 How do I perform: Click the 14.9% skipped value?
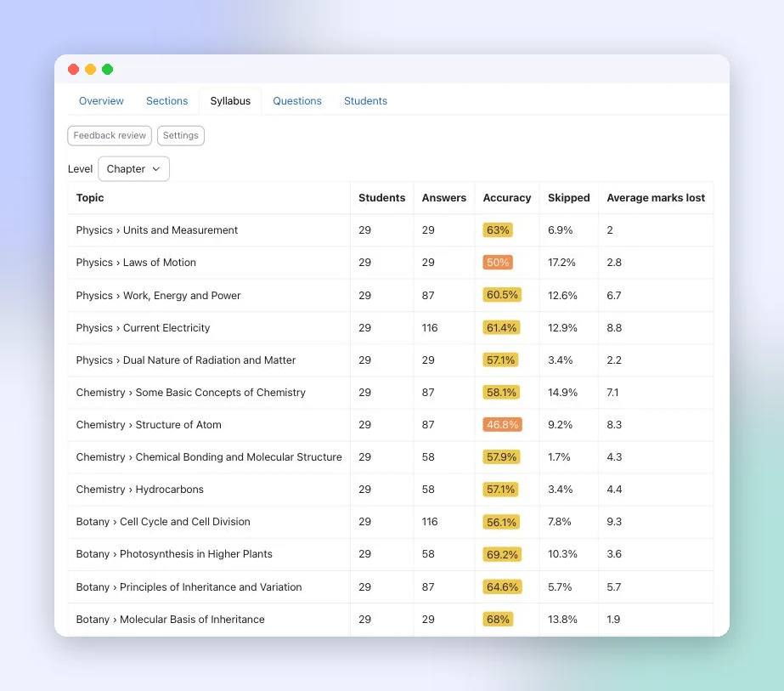[x=562, y=393]
